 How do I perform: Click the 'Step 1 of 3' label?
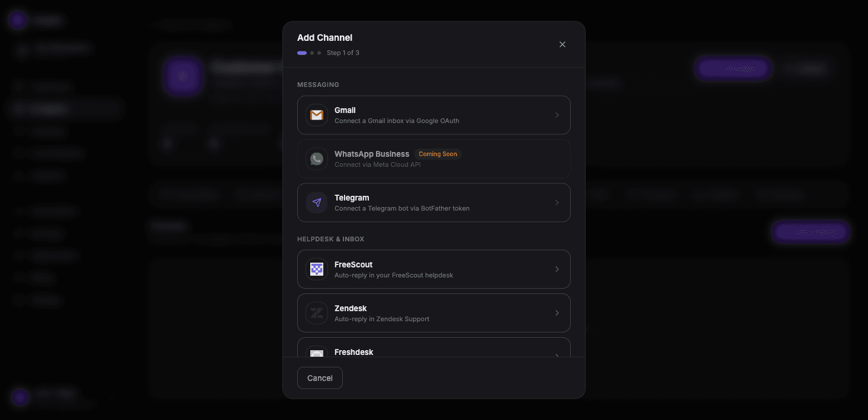343,53
